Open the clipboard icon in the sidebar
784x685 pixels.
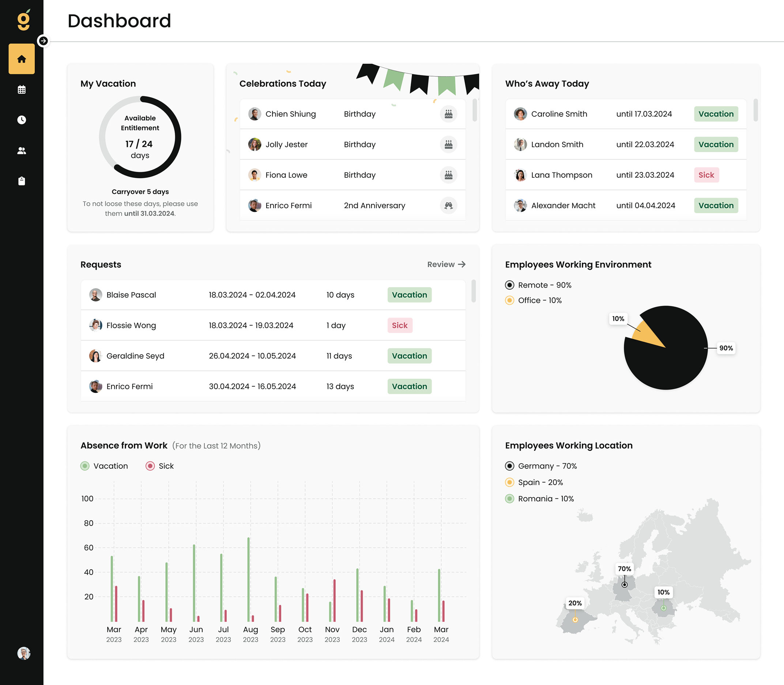coord(22,181)
